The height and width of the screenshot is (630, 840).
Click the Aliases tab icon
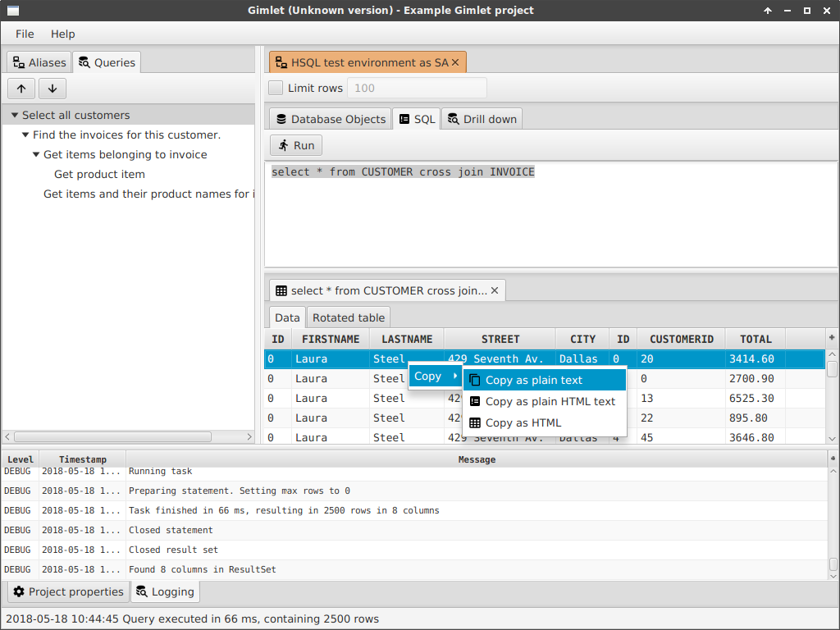[19, 62]
